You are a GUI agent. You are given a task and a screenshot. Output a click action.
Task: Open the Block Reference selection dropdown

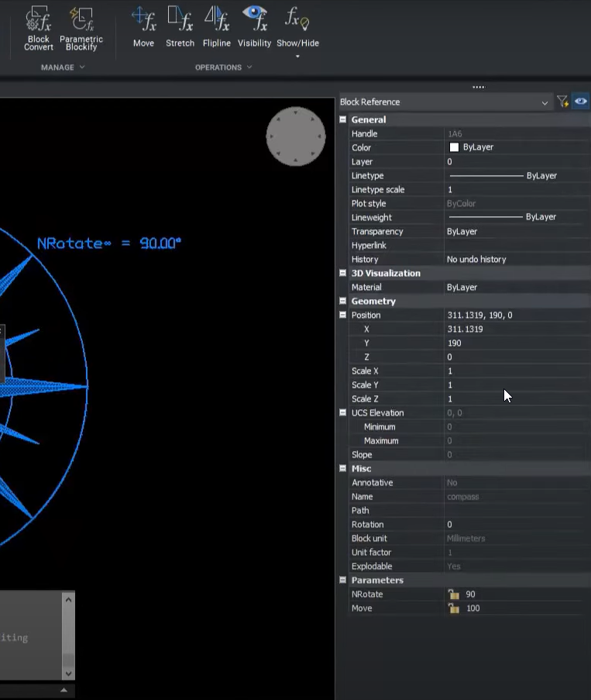tap(545, 102)
